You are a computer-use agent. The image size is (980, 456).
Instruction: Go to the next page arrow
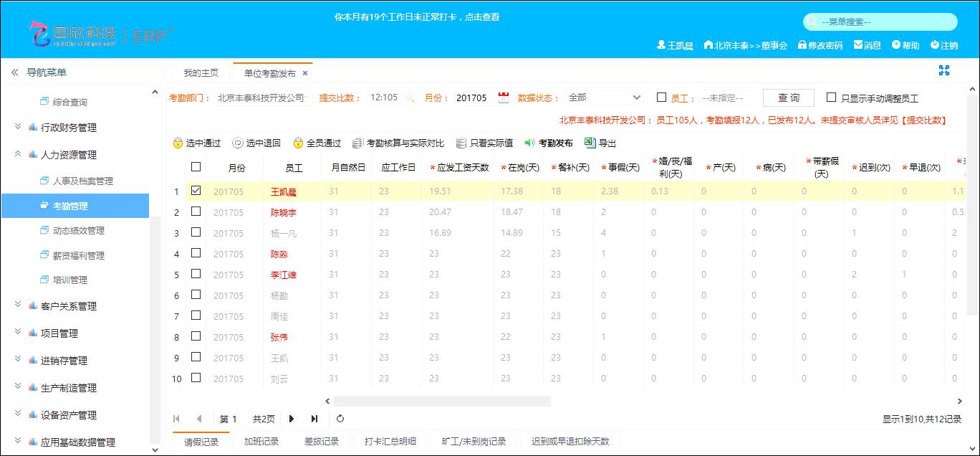point(292,419)
